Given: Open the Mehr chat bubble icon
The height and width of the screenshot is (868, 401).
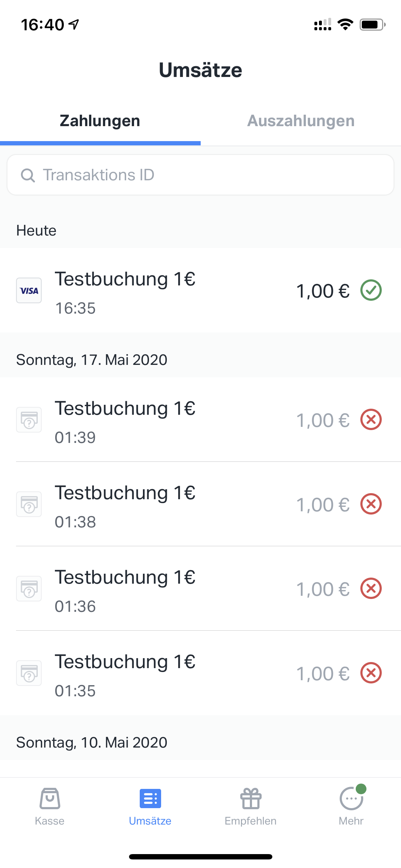Looking at the screenshot, I should click(x=351, y=798).
